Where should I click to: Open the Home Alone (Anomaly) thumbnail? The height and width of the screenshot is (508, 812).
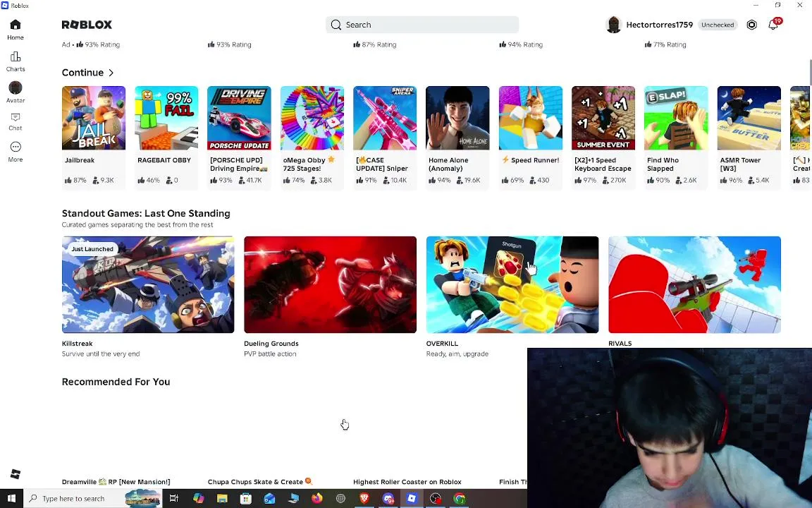[x=457, y=118]
